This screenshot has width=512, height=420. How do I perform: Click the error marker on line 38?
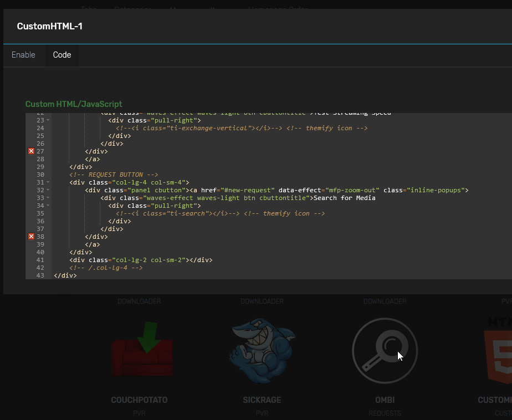32,237
